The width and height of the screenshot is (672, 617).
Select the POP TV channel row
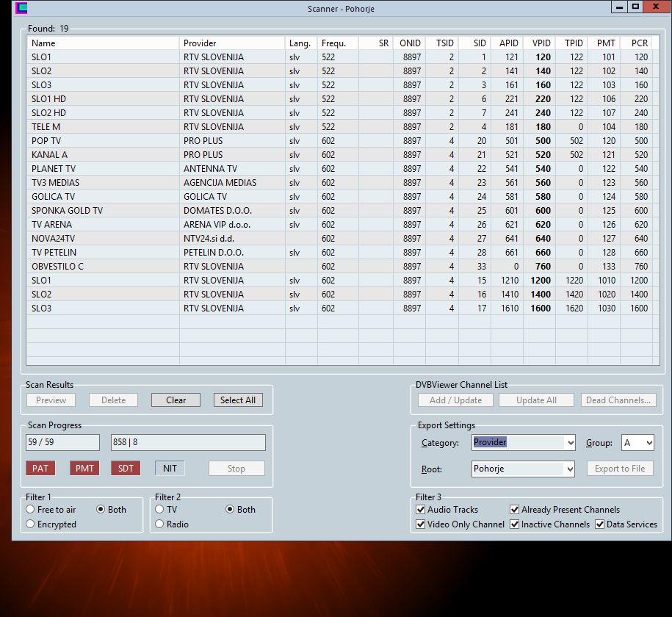coord(343,141)
